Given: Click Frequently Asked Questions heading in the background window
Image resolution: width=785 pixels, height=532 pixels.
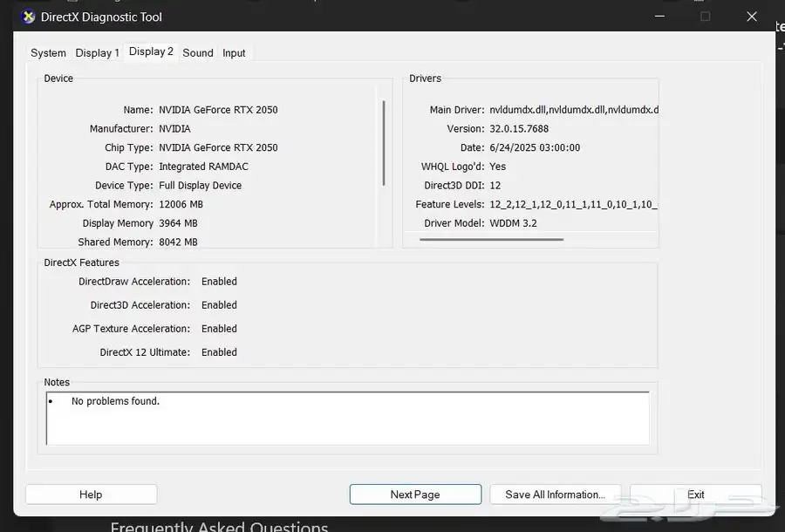Looking at the screenshot, I should [219, 526].
